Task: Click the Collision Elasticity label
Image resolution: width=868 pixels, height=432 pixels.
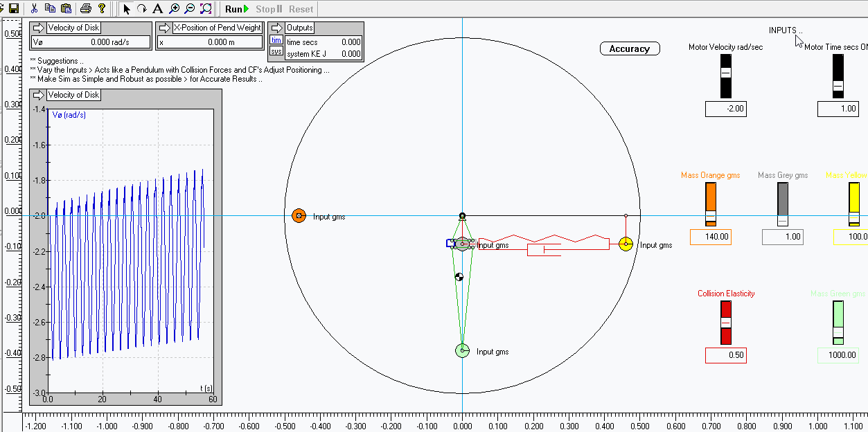Action: tap(726, 294)
